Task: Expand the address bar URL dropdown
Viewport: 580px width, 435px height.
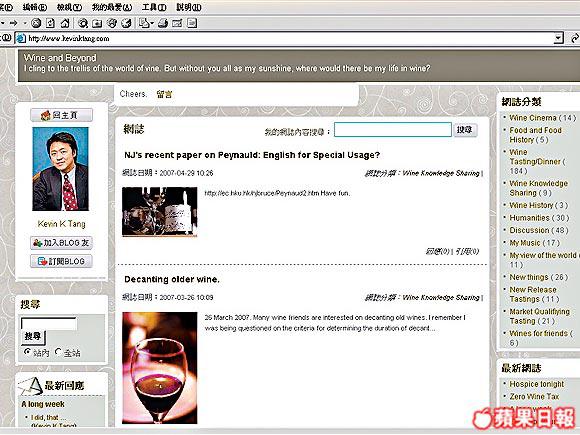Action: coord(559,38)
